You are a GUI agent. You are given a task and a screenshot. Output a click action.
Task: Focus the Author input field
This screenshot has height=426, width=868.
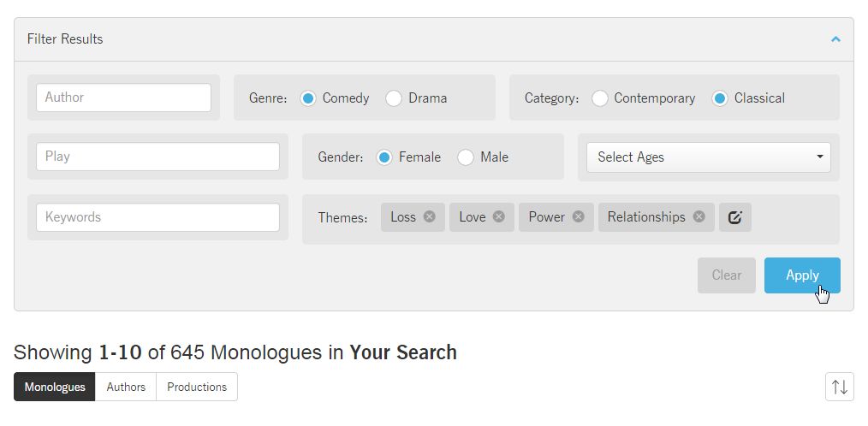pos(123,98)
